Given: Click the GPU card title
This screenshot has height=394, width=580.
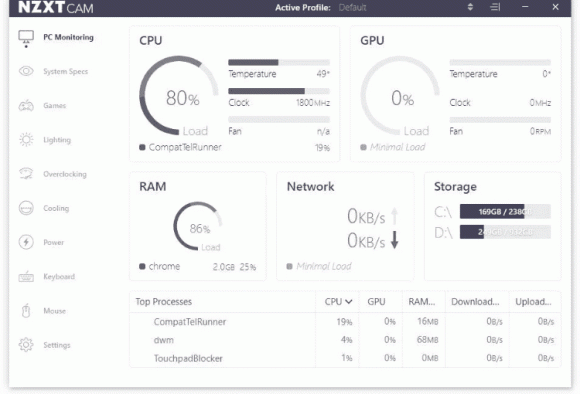Looking at the screenshot, I should (372, 40).
